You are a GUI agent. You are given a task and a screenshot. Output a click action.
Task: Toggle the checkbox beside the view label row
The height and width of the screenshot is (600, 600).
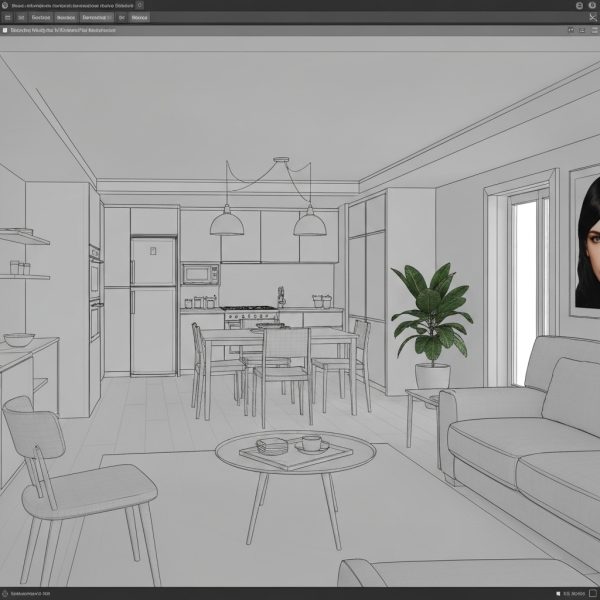5,30
